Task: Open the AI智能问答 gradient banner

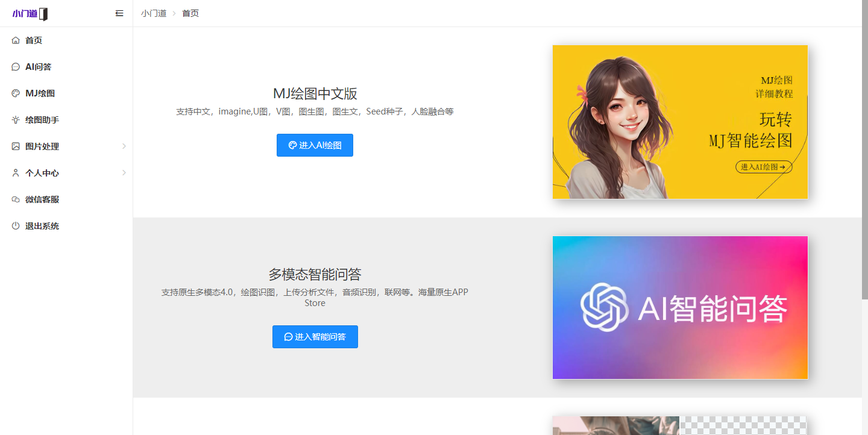Action: click(680, 307)
